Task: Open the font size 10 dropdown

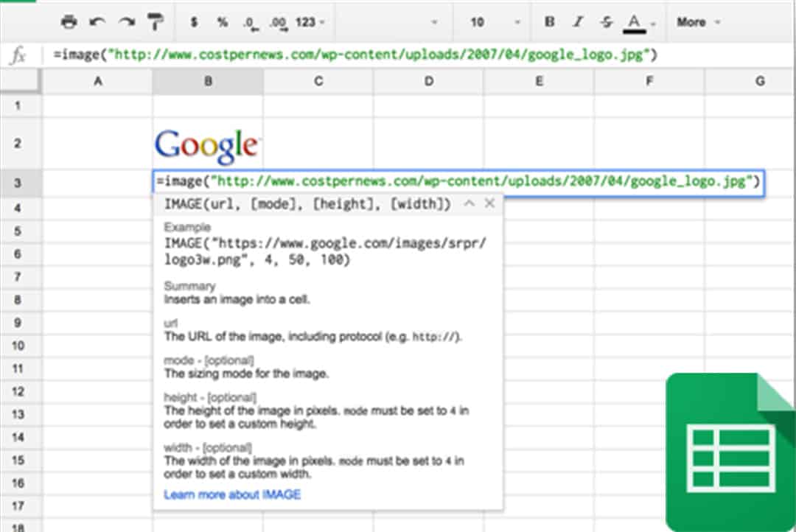Action: pos(495,22)
